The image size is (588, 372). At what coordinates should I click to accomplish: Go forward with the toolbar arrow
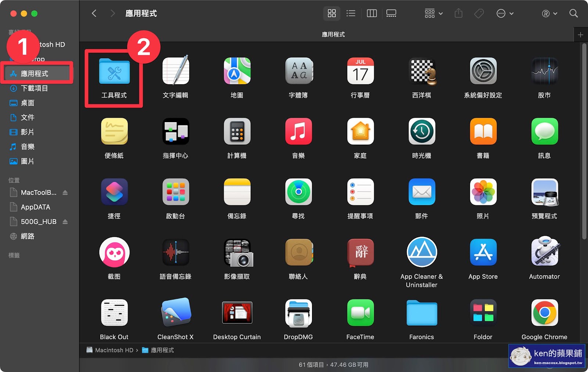pyautogui.click(x=112, y=14)
